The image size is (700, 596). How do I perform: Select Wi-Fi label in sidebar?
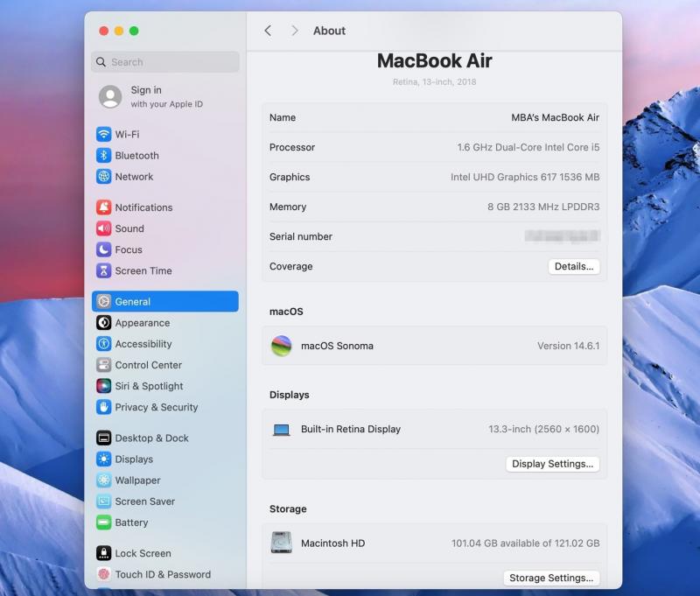pyautogui.click(x=127, y=135)
